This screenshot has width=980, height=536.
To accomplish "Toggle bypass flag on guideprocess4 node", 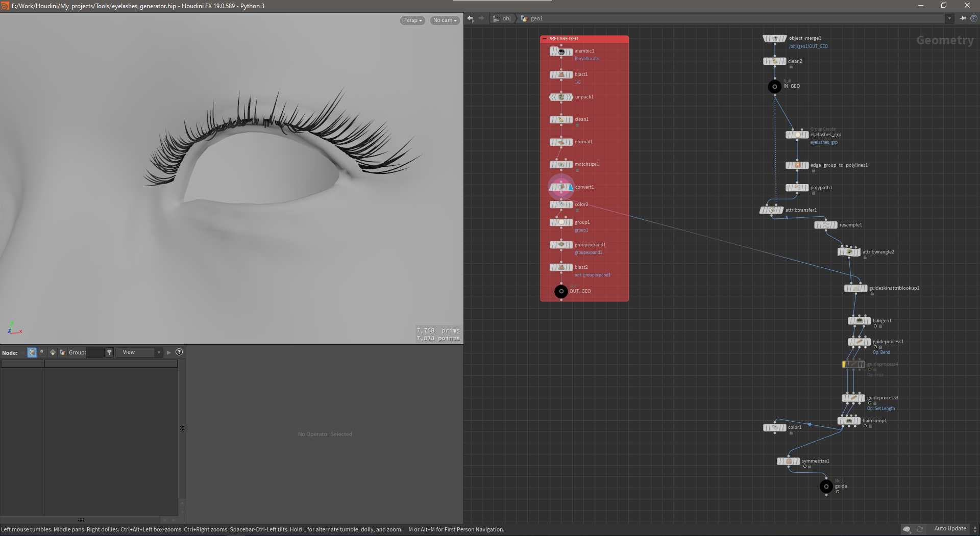I will tap(844, 364).
